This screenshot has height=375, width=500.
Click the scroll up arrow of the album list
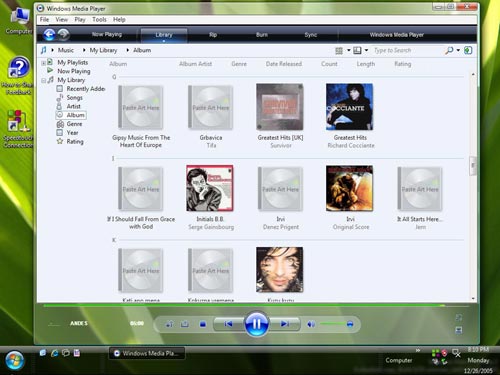[x=473, y=74]
